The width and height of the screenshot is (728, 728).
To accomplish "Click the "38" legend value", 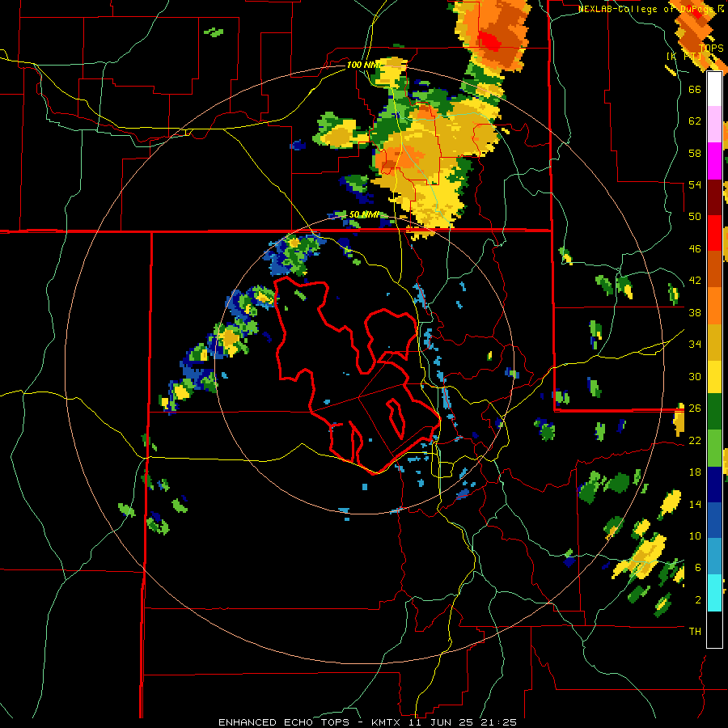I will click(695, 312).
